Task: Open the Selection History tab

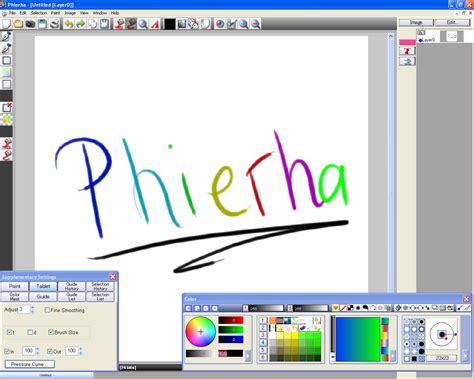Action: click(100, 286)
